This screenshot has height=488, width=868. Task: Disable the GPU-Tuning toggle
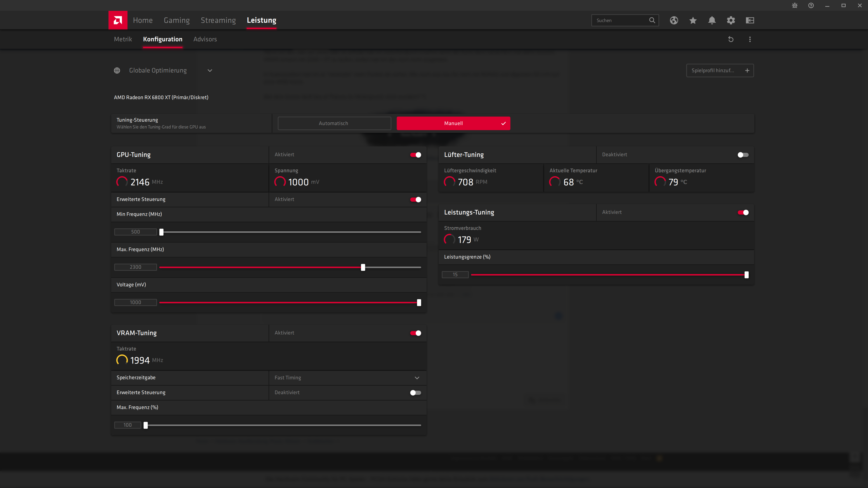coord(415,155)
